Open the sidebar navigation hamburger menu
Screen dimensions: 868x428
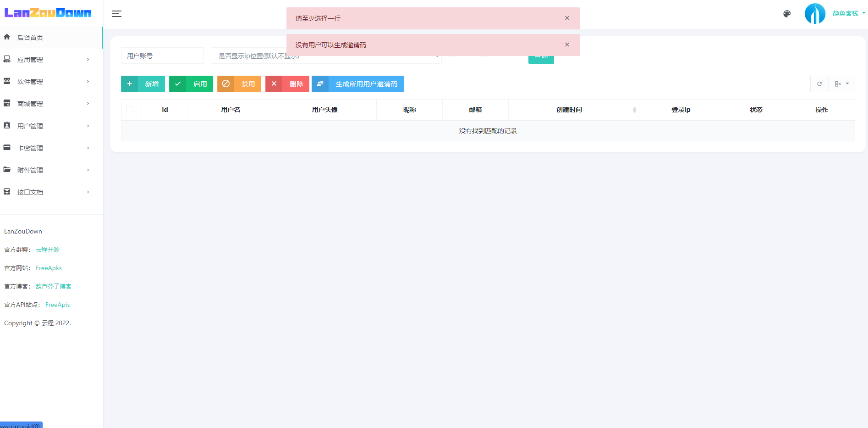[x=117, y=14]
